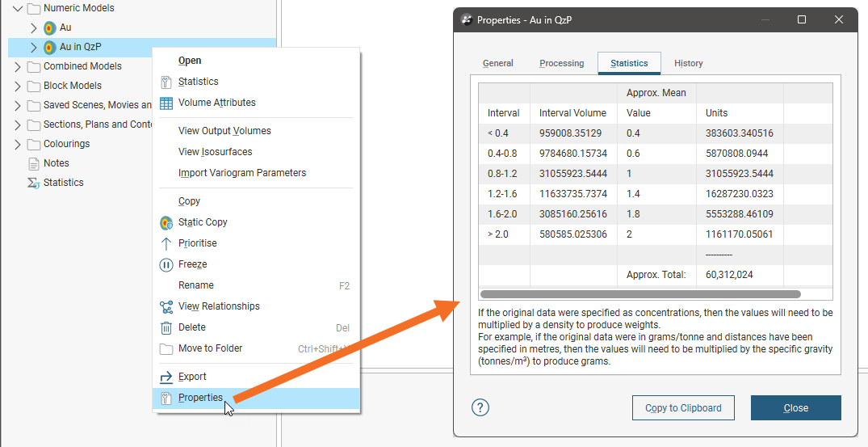The height and width of the screenshot is (447, 868).
Task: Choose Copy from the context menu
Action: click(189, 201)
